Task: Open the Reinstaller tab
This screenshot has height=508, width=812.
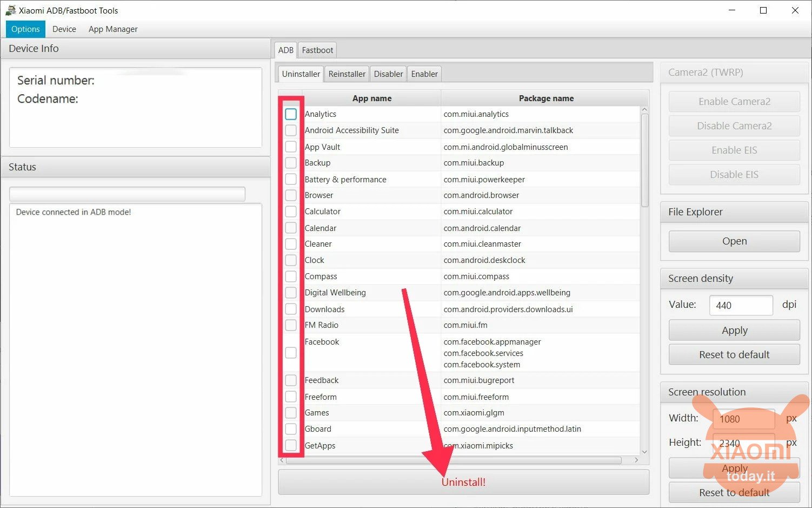Action: 347,74
